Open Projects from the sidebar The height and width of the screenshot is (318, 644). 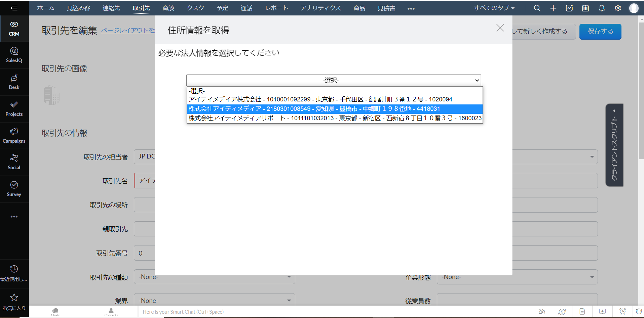[x=14, y=109]
